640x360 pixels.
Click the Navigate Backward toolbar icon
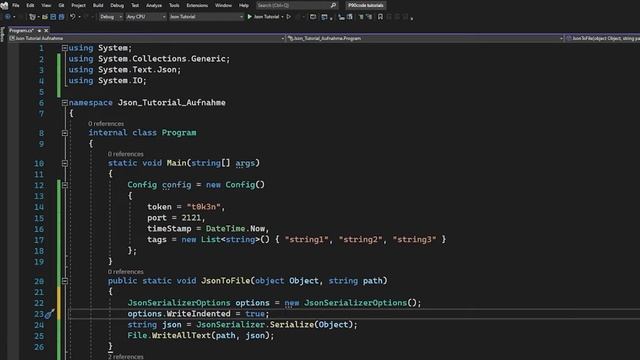click(x=7, y=17)
